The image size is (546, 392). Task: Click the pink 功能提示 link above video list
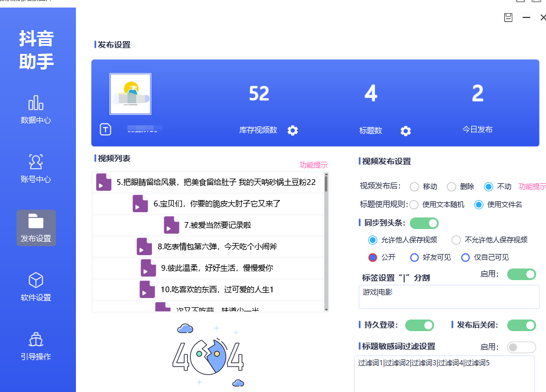(x=313, y=165)
